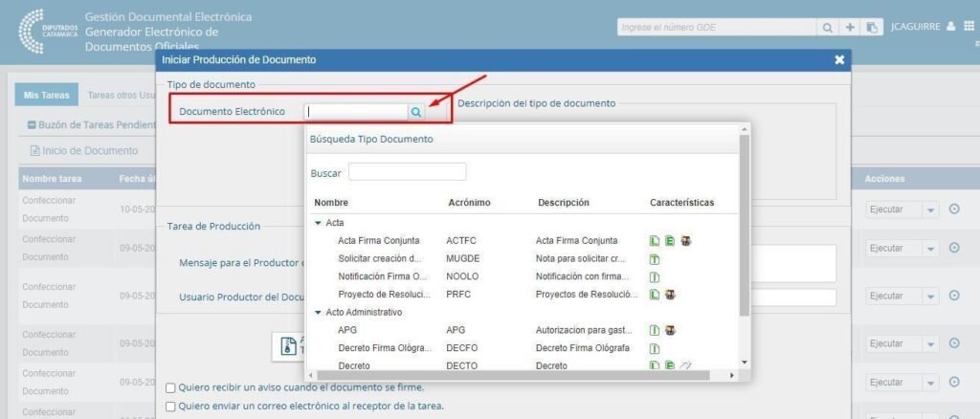
Task: Click the DECFO acronym cell
Action: [x=462, y=348]
